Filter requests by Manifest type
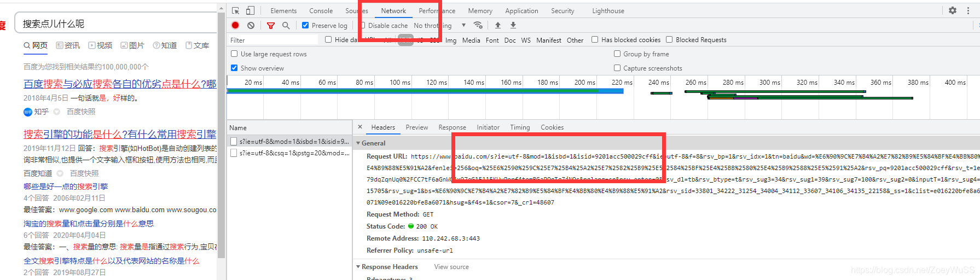The width and height of the screenshot is (980, 280). tap(549, 40)
